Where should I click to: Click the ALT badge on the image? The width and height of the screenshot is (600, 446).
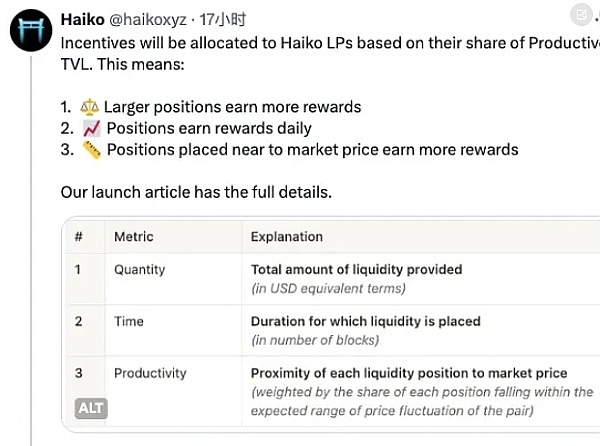90,408
